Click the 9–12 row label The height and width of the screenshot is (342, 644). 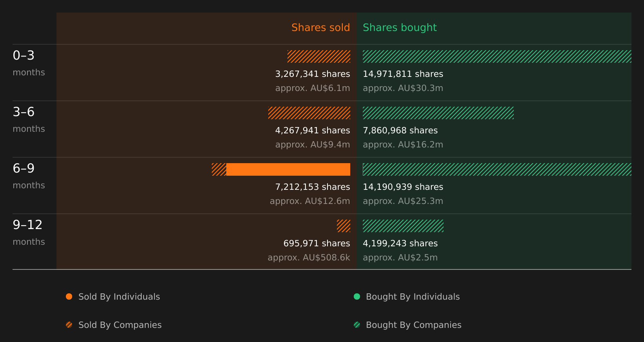pyautogui.click(x=27, y=225)
